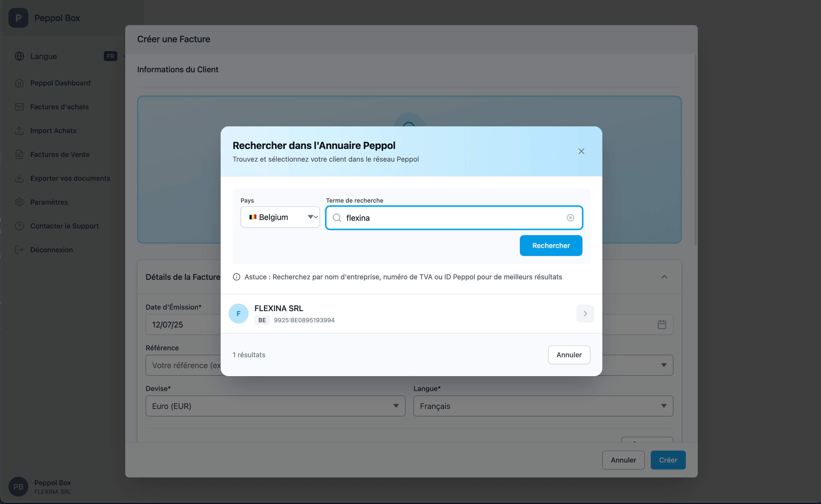Click Annuler in the search dialog
This screenshot has width=821, height=504.
(569, 355)
